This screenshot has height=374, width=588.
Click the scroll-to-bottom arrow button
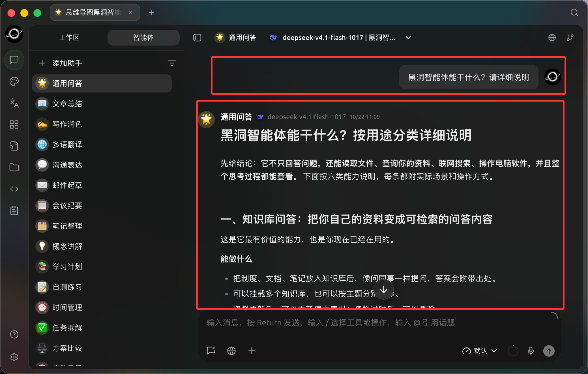384,289
